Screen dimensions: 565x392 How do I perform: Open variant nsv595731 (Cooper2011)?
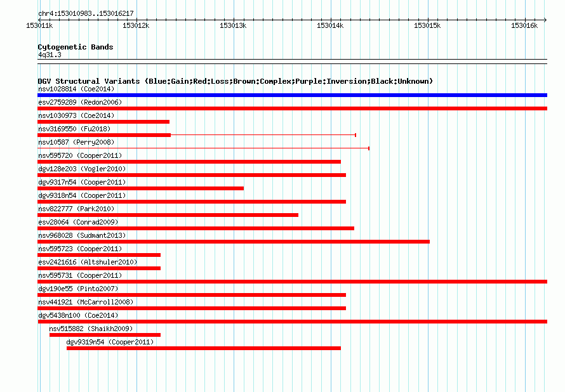click(80, 275)
